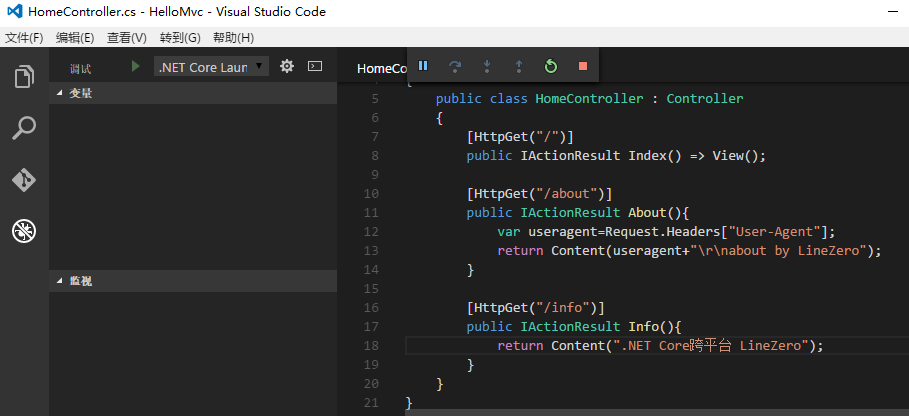Open launch.json with the gear icon
This screenshot has width=909, height=416.
[x=287, y=67]
